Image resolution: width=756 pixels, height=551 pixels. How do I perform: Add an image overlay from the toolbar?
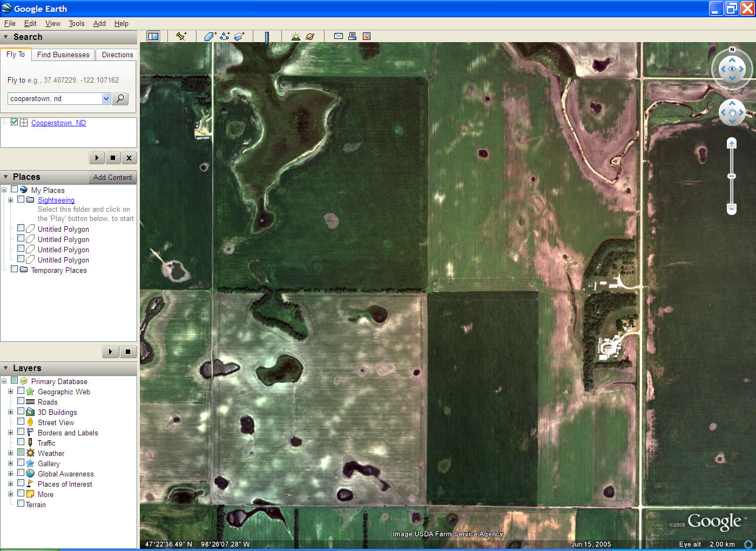pyautogui.click(x=239, y=36)
